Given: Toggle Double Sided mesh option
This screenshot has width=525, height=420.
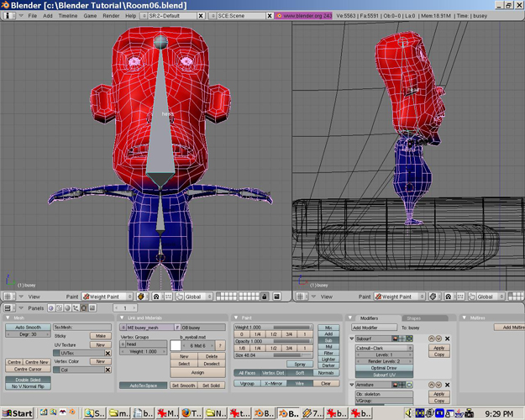Looking at the screenshot, I should point(28,379).
